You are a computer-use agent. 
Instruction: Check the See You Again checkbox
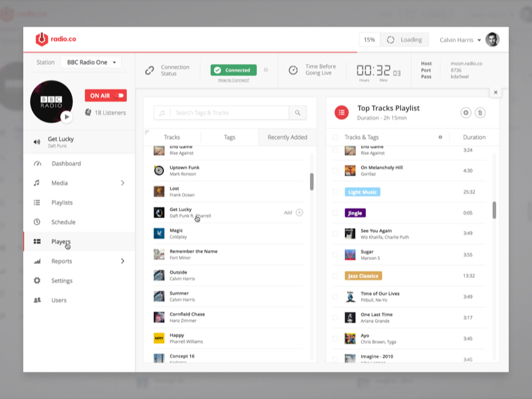(335, 234)
